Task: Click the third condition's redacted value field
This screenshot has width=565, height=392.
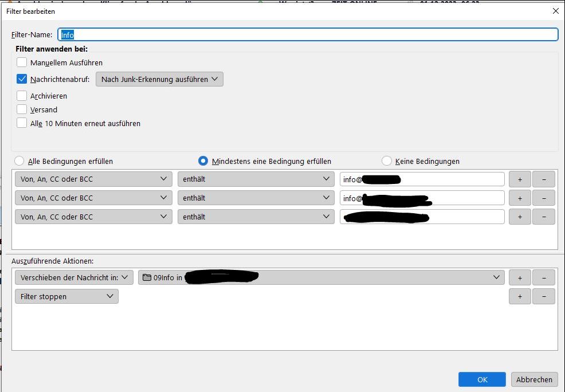Action: point(422,217)
